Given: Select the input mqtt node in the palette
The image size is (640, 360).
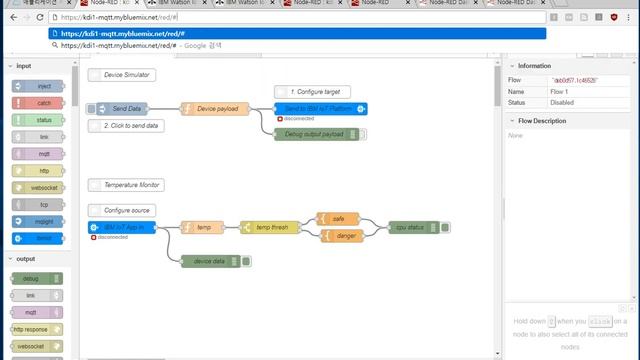Looking at the screenshot, I should 38,154.
